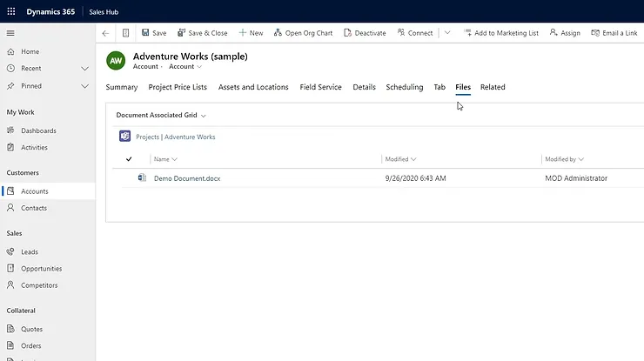The height and width of the screenshot is (361, 644).
Task: Open the tab labeled Tab
Action: click(x=439, y=87)
